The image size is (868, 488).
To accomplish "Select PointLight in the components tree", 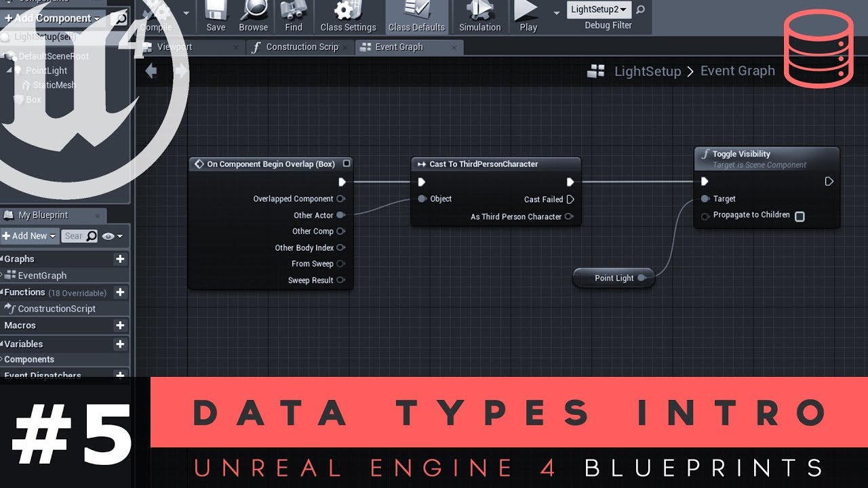I will click(x=46, y=70).
